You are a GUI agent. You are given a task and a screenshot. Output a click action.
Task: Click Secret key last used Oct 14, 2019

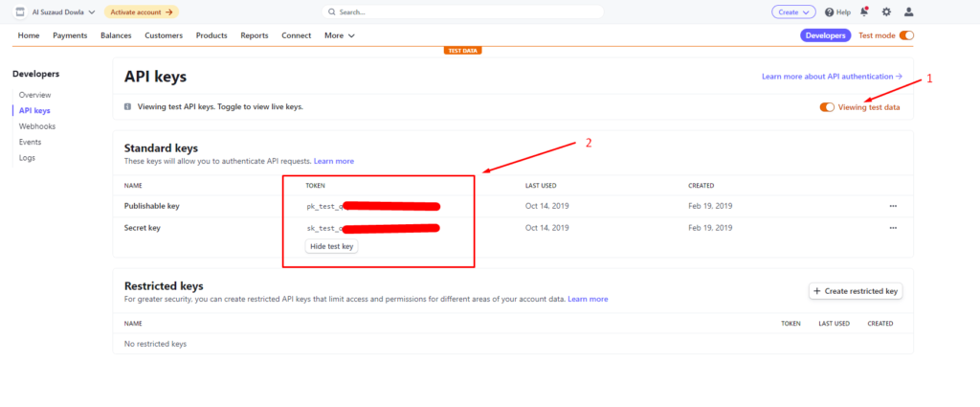546,228
